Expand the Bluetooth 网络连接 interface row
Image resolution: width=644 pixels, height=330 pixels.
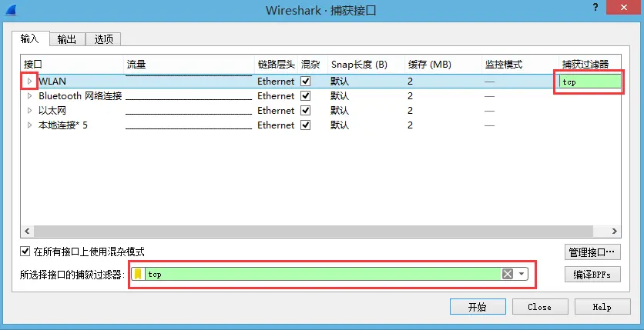(29, 96)
